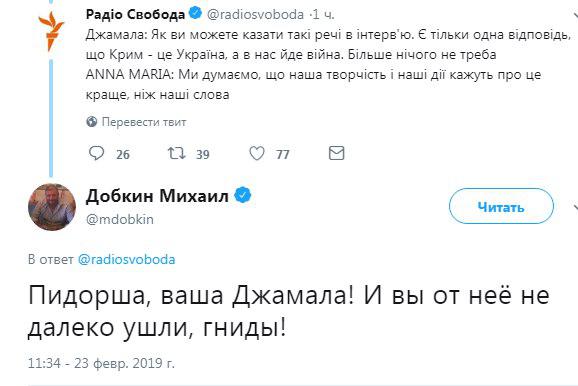Screen dimensions: 578x386
Task: Click verified badge next to Добкин Михаил
Action: click(x=243, y=195)
